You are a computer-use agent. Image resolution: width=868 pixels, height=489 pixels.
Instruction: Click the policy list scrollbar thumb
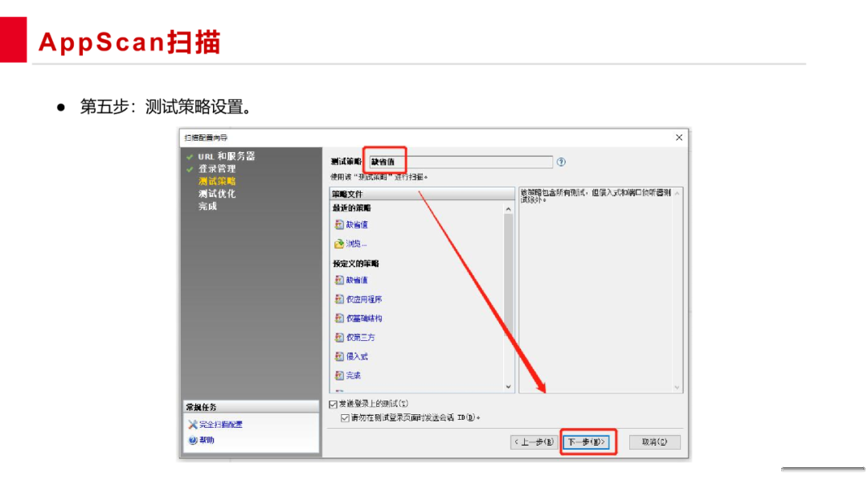click(508, 275)
